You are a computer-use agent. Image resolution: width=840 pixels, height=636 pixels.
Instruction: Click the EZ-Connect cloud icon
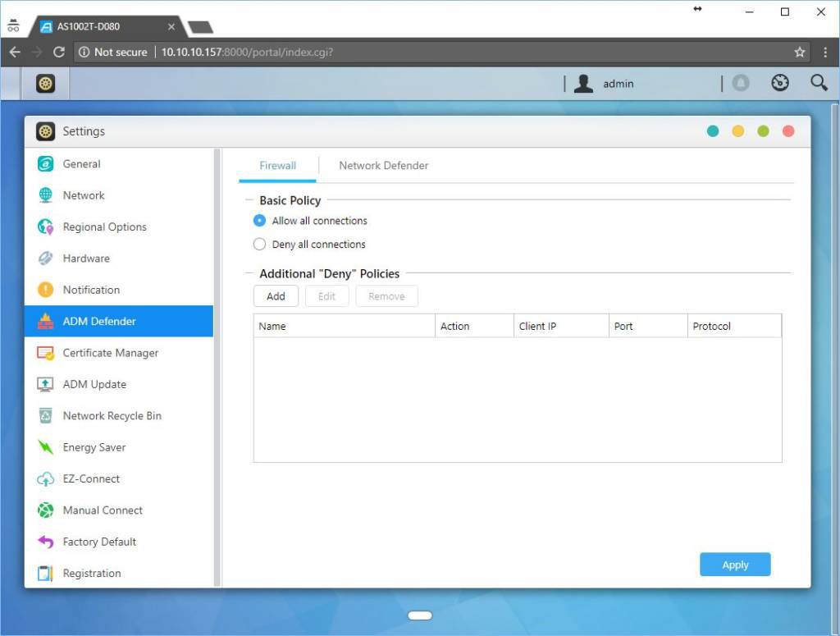(46, 479)
